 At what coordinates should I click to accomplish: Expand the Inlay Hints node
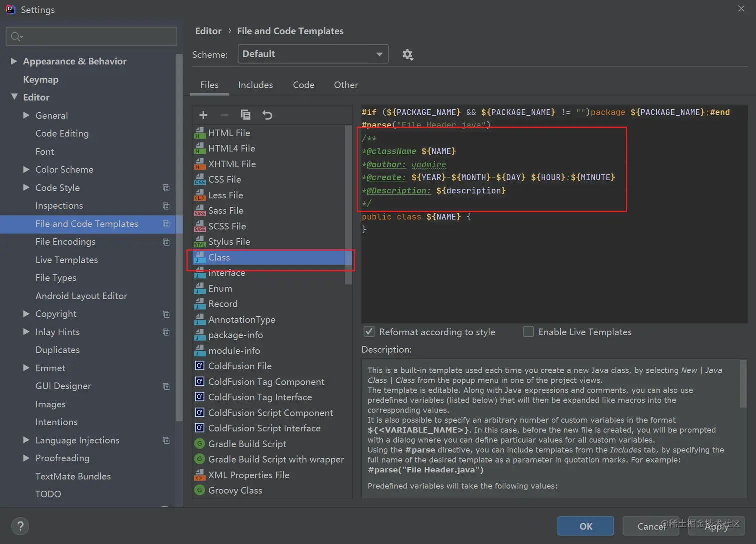[26, 332]
